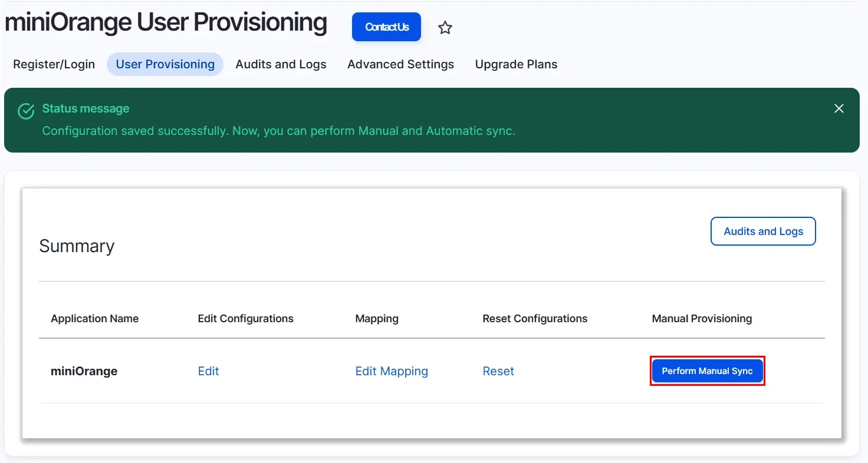Viewport: 868px width, 463px height.
Task: Go to the Upgrade Plans tab
Action: point(517,64)
